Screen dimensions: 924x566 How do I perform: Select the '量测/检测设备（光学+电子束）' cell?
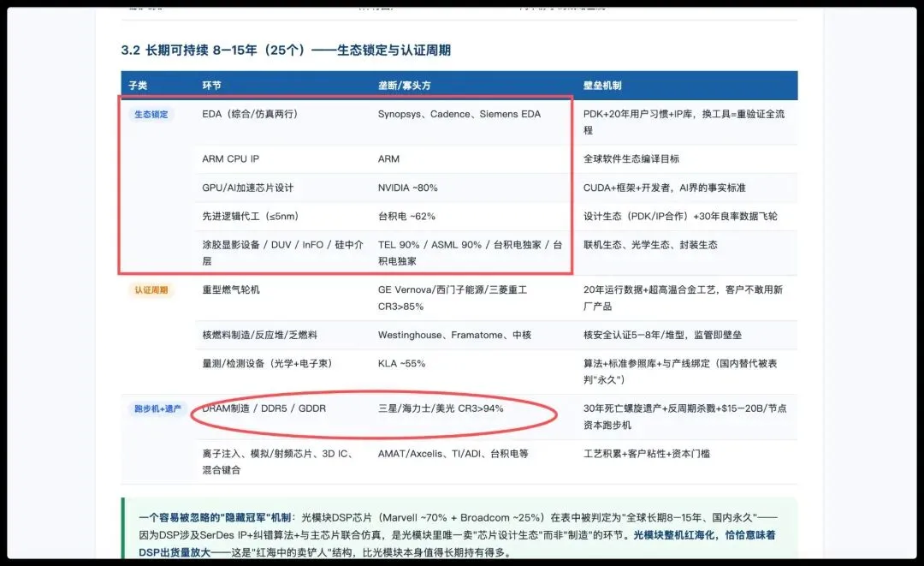coord(267,364)
